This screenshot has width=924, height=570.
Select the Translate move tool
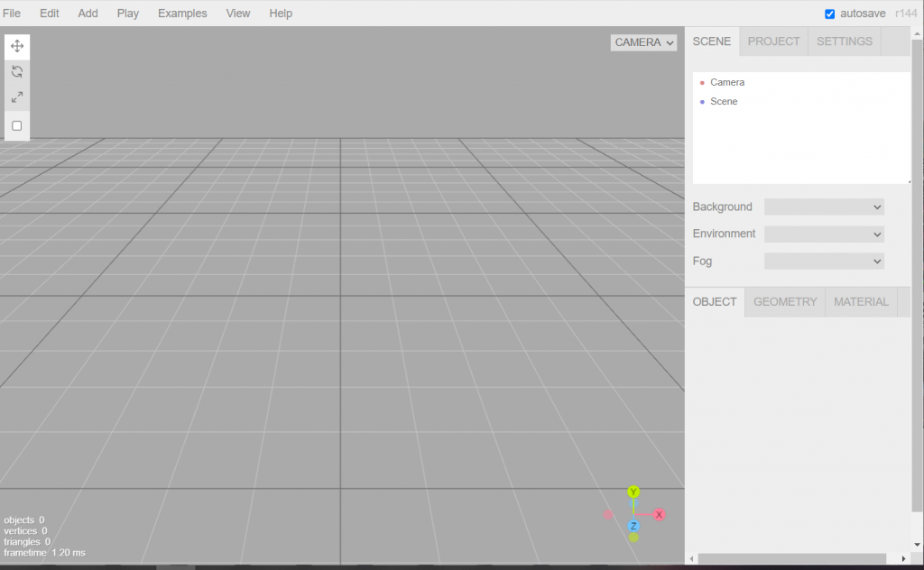[x=17, y=46]
